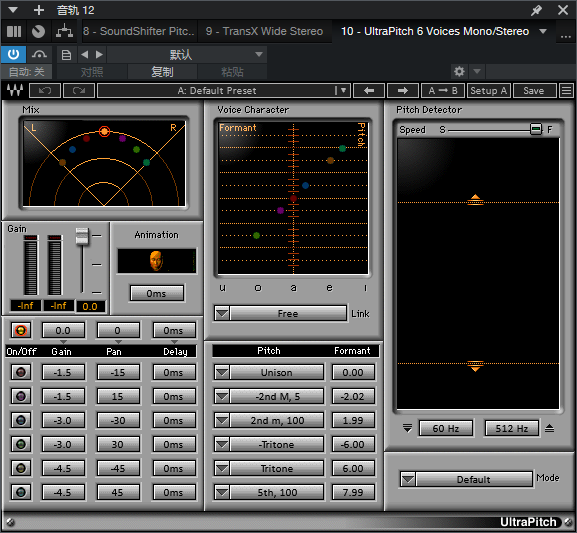Click the high frequency limit up-arrow icon
577x533 pixels.
pos(549,428)
